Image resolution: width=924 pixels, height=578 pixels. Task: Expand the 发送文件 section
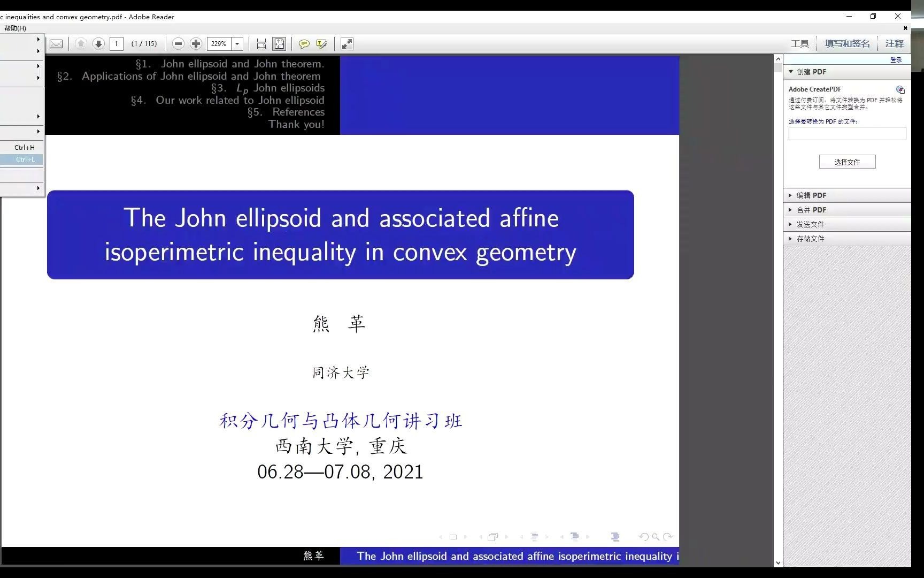(x=848, y=224)
